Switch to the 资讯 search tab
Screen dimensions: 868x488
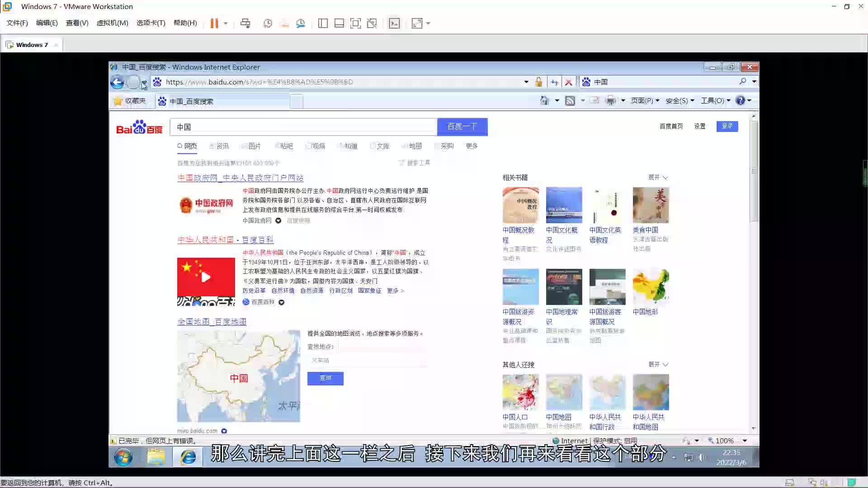click(x=219, y=146)
